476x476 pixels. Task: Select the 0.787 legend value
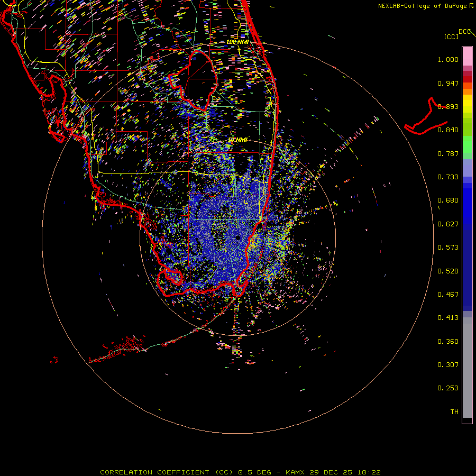[x=448, y=153]
